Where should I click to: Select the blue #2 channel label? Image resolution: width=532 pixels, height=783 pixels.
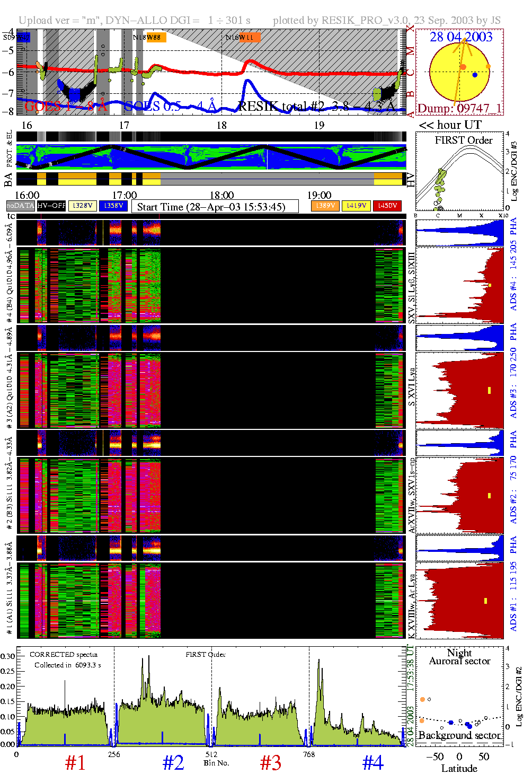(x=173, y=763)
